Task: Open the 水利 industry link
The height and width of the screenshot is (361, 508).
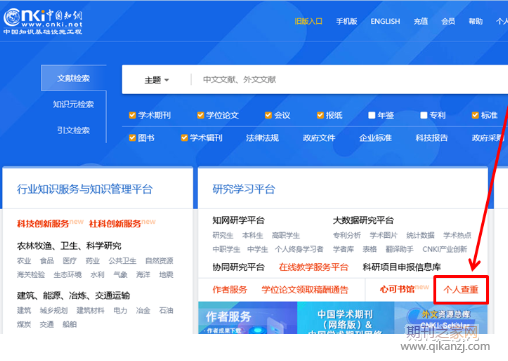Action: 97,275
